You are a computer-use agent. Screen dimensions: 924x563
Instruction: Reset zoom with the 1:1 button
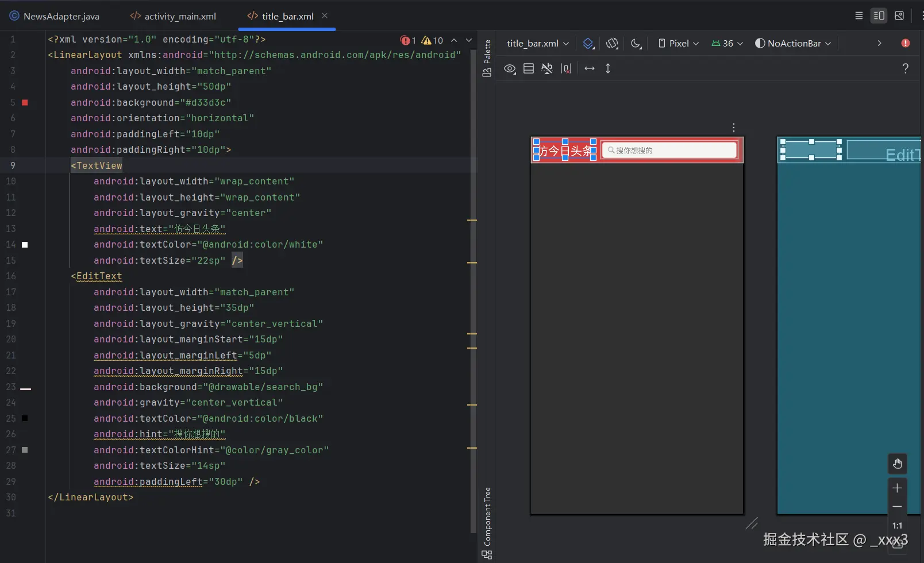[x=897, y=526]
